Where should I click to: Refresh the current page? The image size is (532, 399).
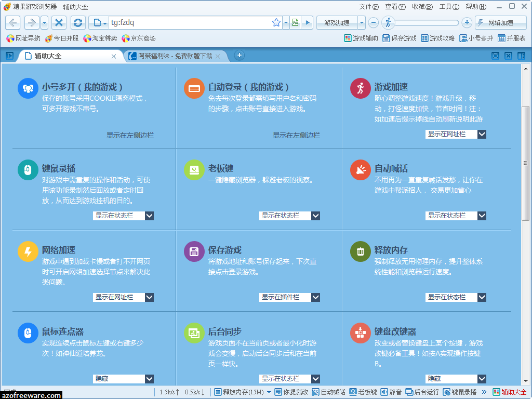coord(78,23)
